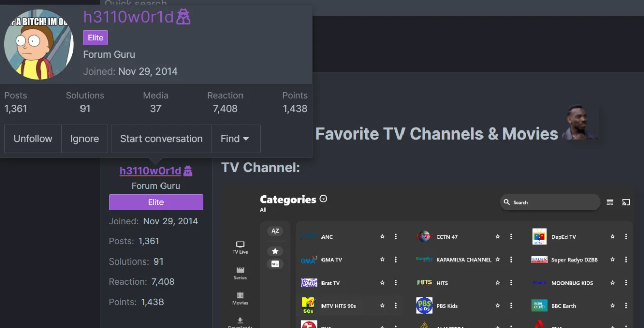Favorite the CCTN 47 channel star

pyautogui.click(x=498, y=236)
